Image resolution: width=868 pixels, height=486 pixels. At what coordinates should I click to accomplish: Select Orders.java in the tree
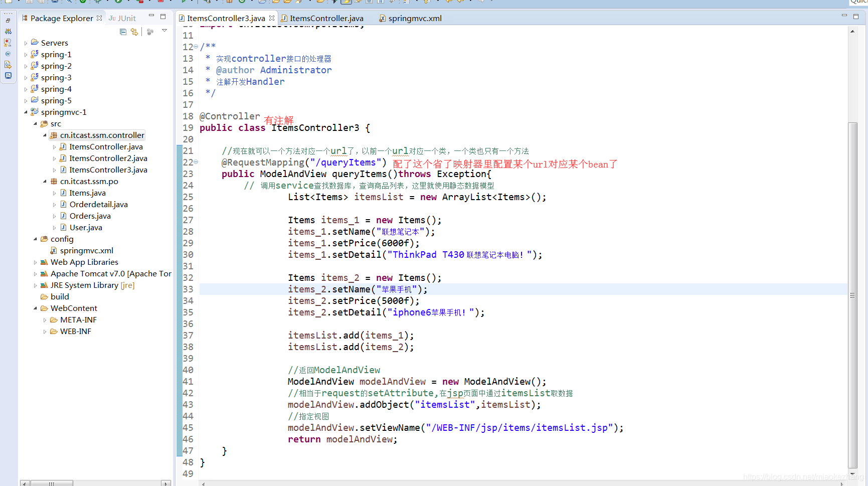[90, 216]
